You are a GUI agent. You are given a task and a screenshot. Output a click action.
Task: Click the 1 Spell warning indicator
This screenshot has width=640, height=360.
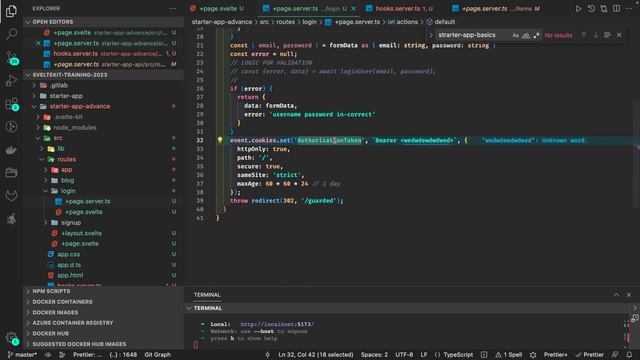[509, 355]
